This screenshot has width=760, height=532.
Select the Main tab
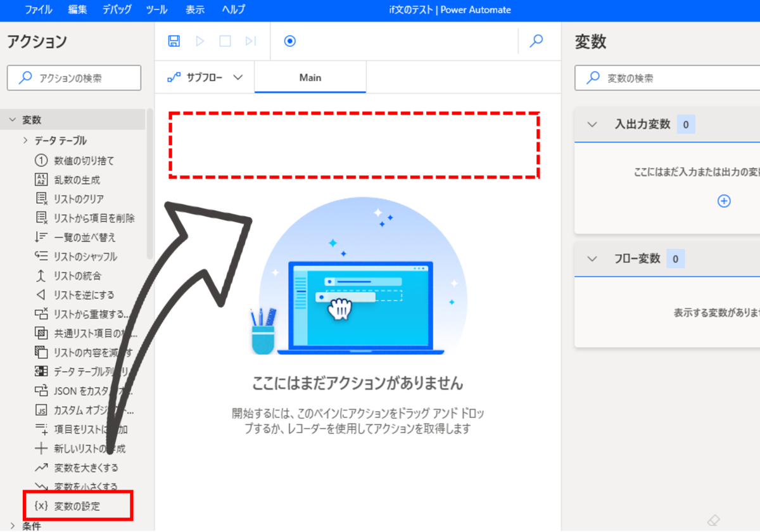point(310,77)
